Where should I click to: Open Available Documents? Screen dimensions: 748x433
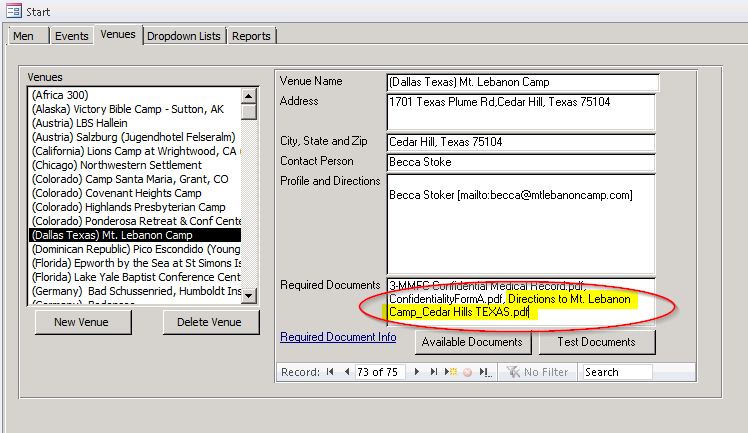(473, 342)
